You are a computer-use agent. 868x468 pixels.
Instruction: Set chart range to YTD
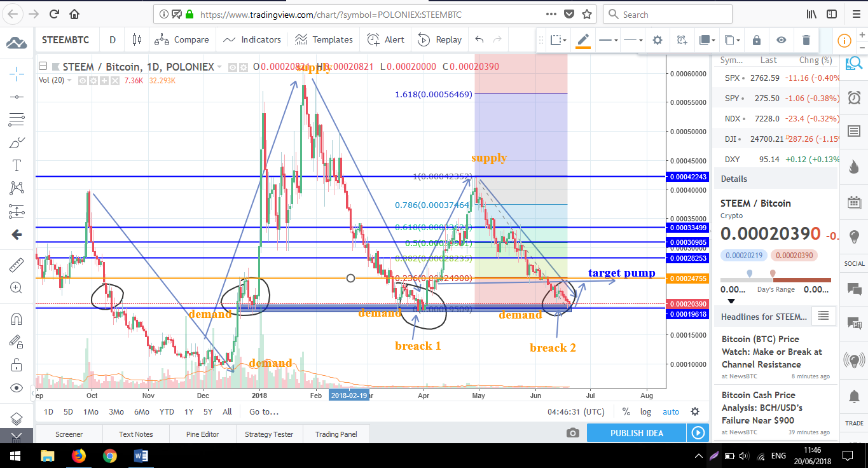[x=167, y=411]
